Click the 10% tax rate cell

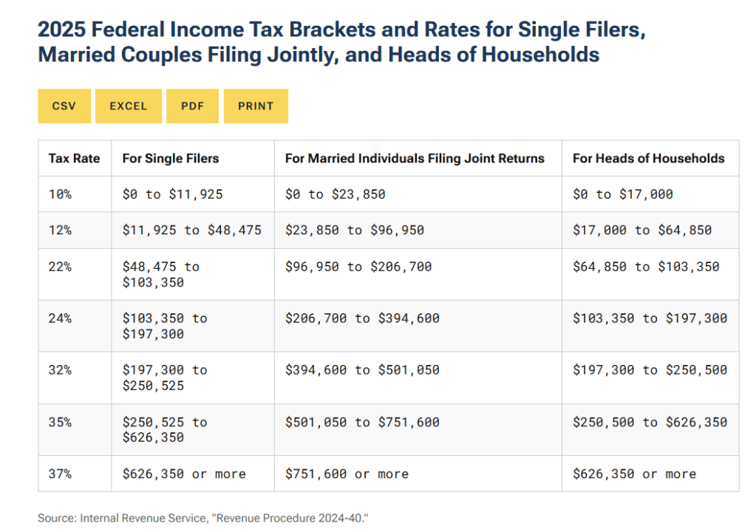[60, 194]
